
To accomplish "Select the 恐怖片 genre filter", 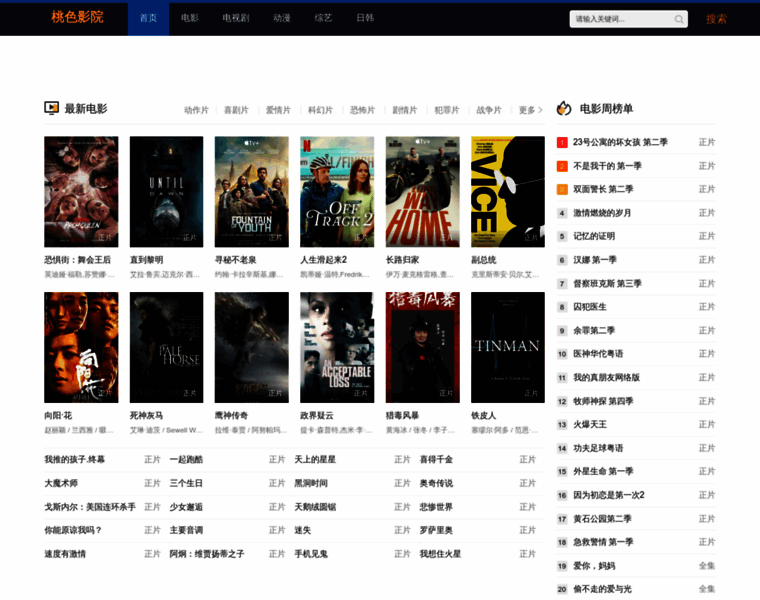I will click(x=362, y=110).
